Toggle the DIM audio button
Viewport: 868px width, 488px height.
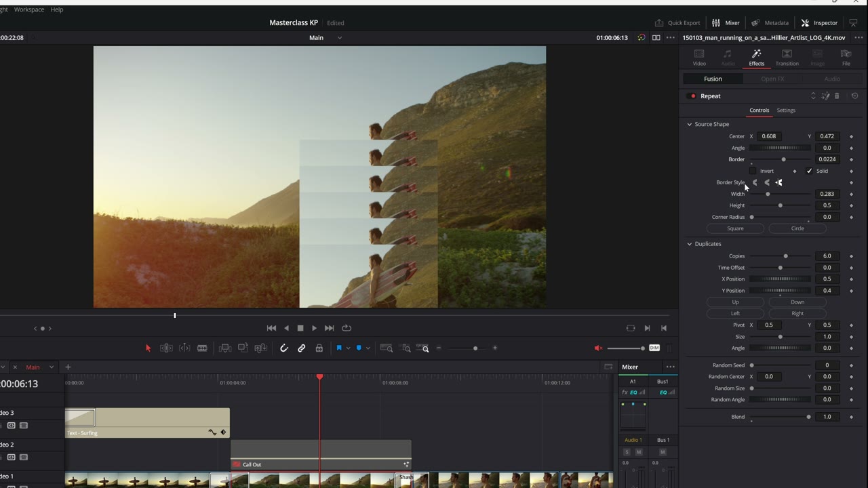pyautogui.click(x=654, y=348)
